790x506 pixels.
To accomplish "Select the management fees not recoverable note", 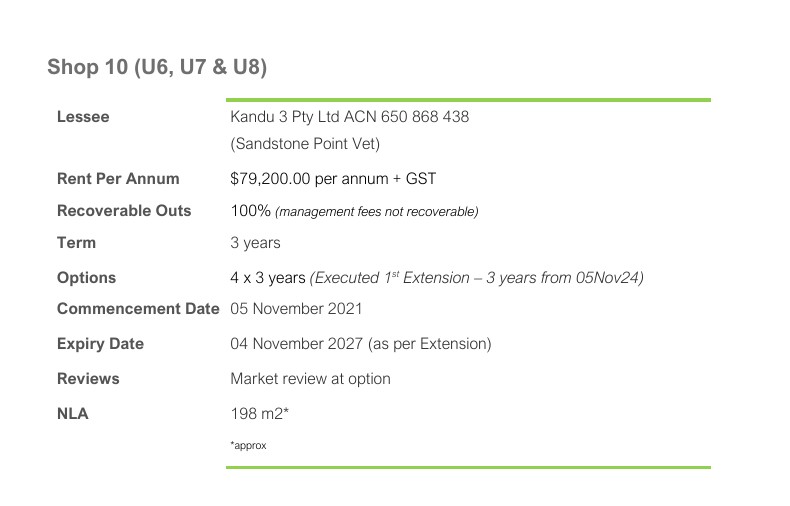I will (377, 211).
